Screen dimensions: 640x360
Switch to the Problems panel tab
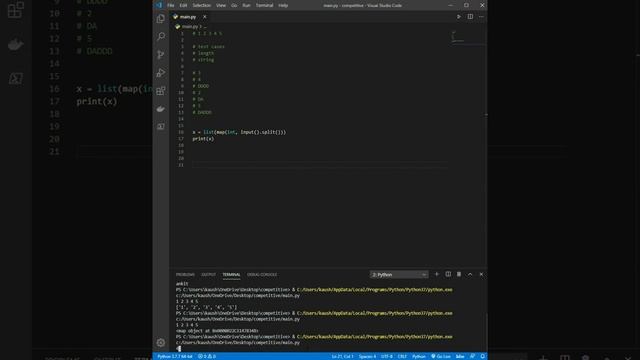pyautogui.click(x=185, y=275)
